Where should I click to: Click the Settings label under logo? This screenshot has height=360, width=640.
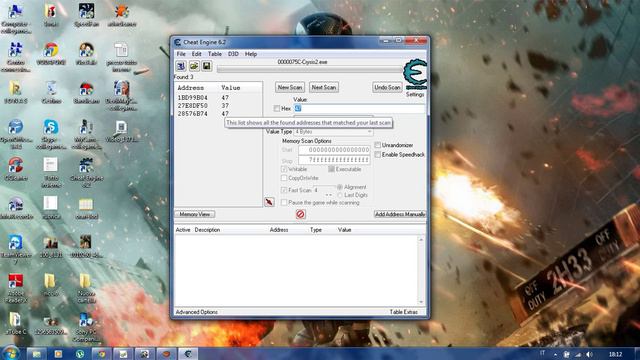tap(415, 94)
